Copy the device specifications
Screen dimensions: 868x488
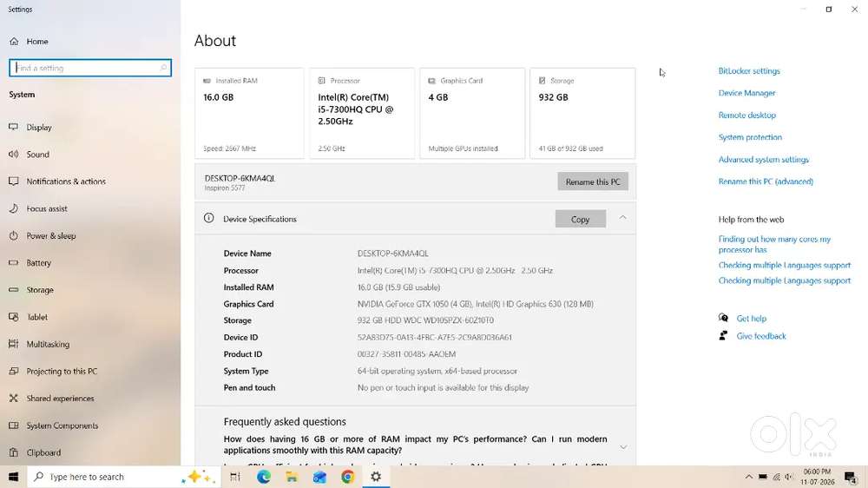pyautogui.click(x=580, y=219)
